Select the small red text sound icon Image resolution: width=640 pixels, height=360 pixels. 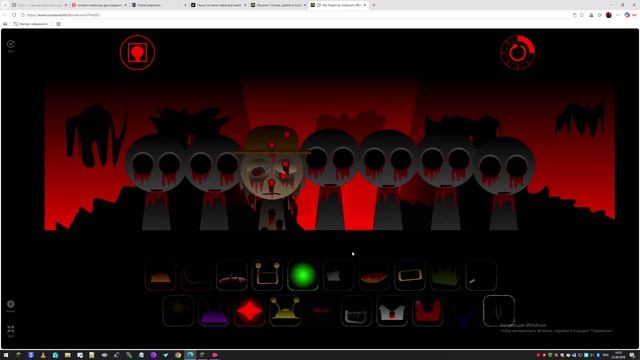321,311
